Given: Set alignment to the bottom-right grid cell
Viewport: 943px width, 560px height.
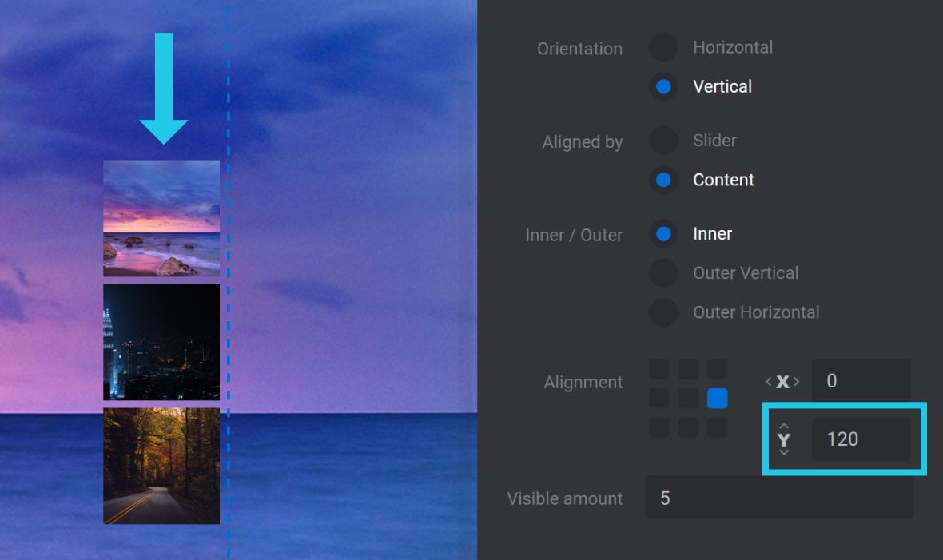Looking at the screenshot, I should point(717,427).
